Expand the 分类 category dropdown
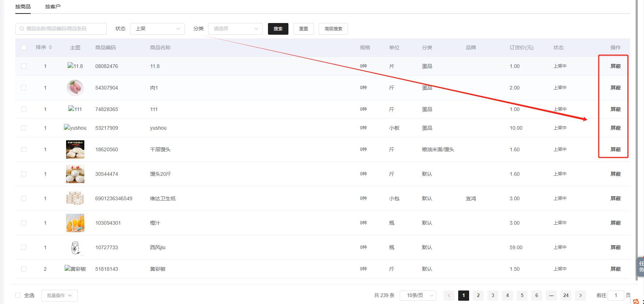The height and width of the screenshot is (304, 644). [x=235, y=28]
